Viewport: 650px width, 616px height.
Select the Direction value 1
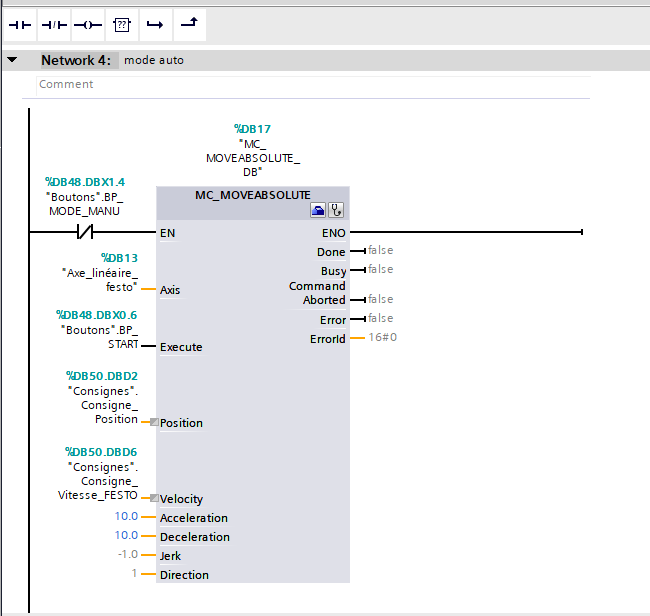click(x=134, y=573)
